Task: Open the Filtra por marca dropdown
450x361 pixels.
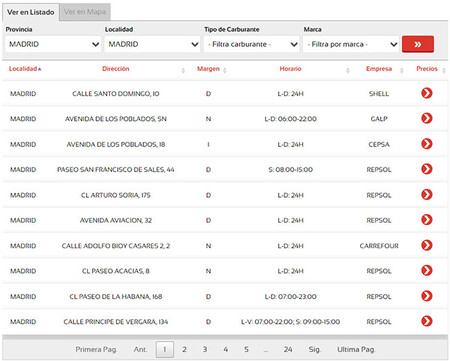Action: [351, 44]
